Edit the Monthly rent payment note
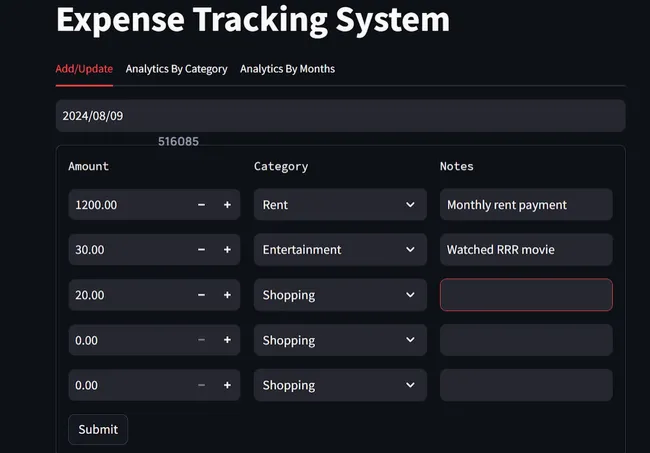Viewport: 650px width, 453px height. [526, 205]
